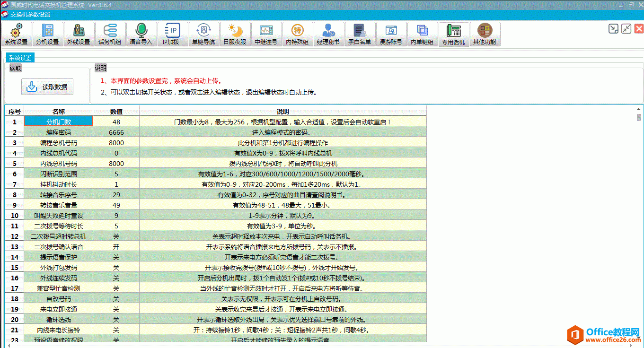Select row number 12 cell

pyautogui.click(x=15, y=236)
